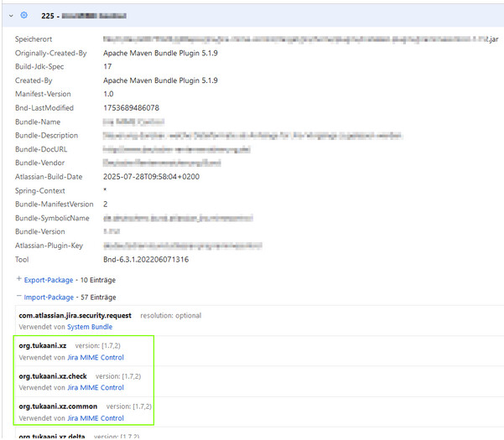This screenshot has height=440, width=504.
Task: Select the org.tukaani.xz.check package name
Action: pos(53,376)
